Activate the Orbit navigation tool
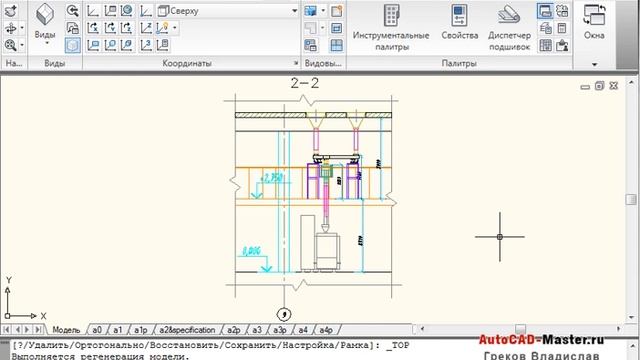Image resolution: width=640 pixels, height=360 pixels. (x=10, y=28)
